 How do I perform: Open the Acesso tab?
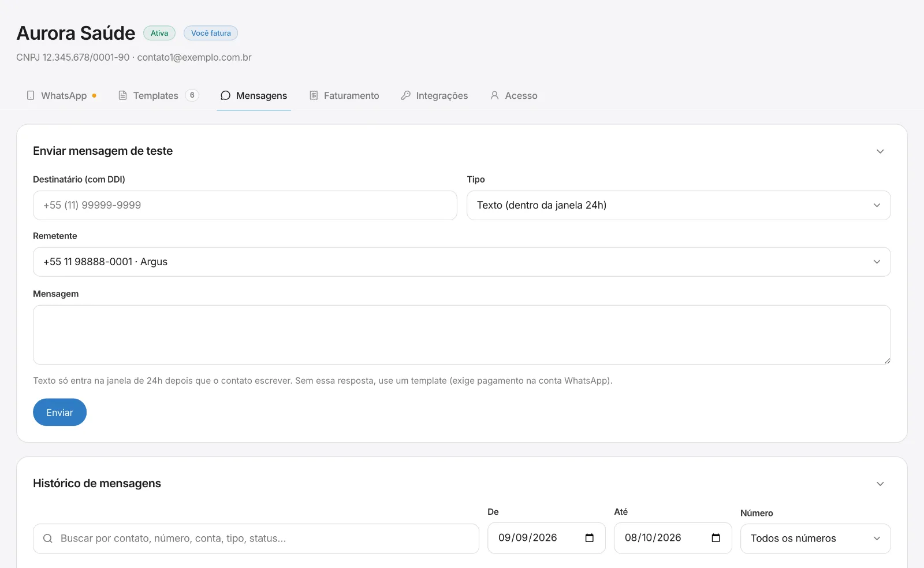[513, 95]
